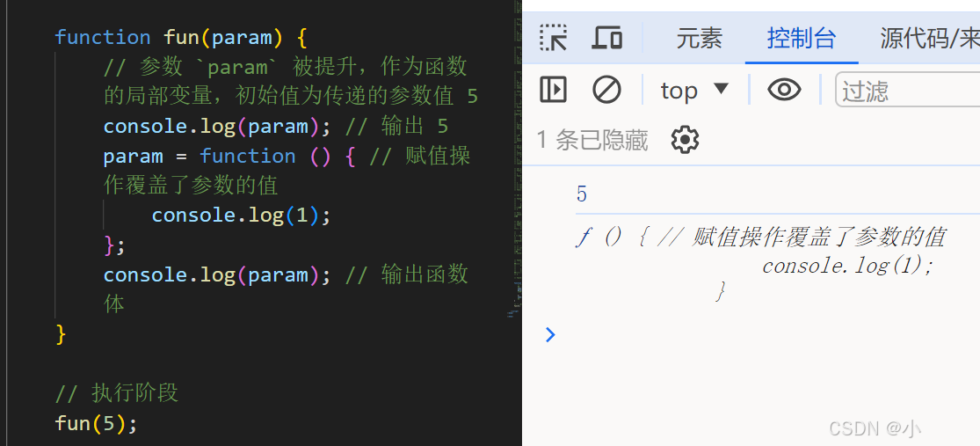Click console.log(1); in the code editor
Viewport: 980px width, 446px height.
pyautogui.click(x=241, y=216)
